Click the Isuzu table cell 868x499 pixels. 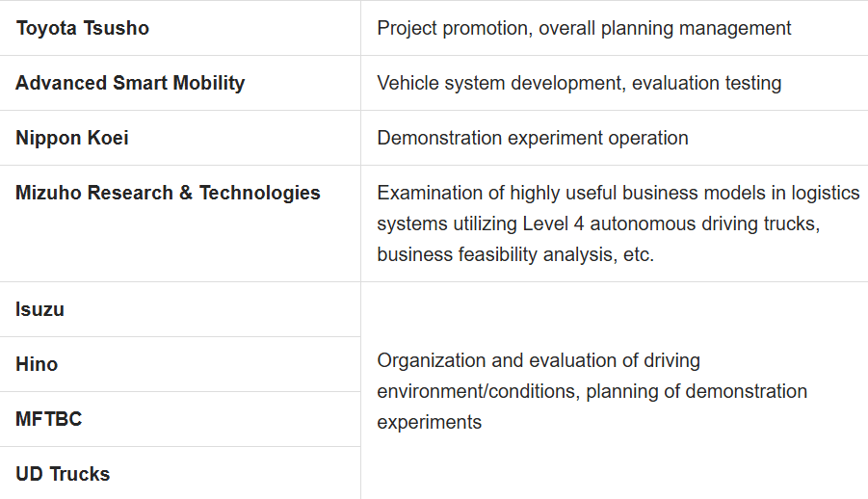[40, 309]
